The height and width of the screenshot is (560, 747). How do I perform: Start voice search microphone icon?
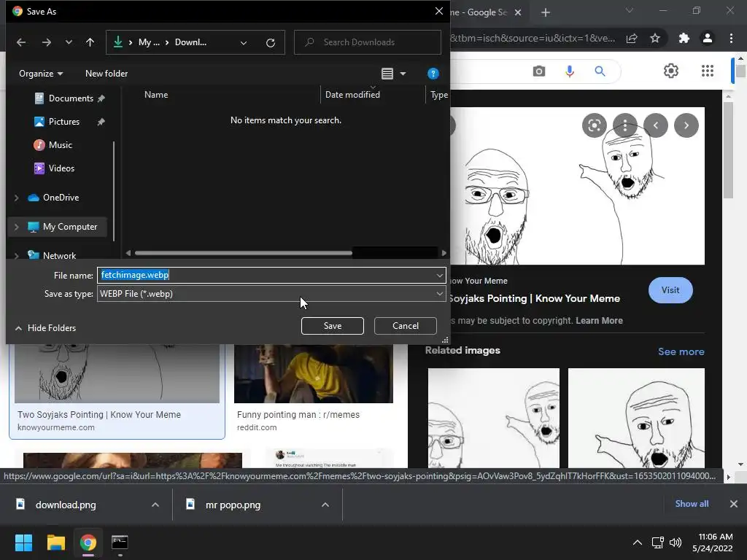[x=569, y=71]
